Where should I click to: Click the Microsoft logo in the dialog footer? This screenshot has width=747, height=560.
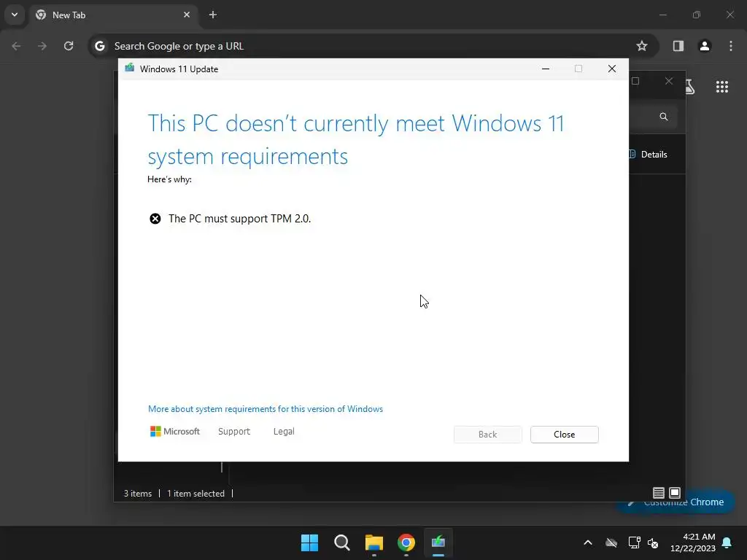tap(175, 432)
